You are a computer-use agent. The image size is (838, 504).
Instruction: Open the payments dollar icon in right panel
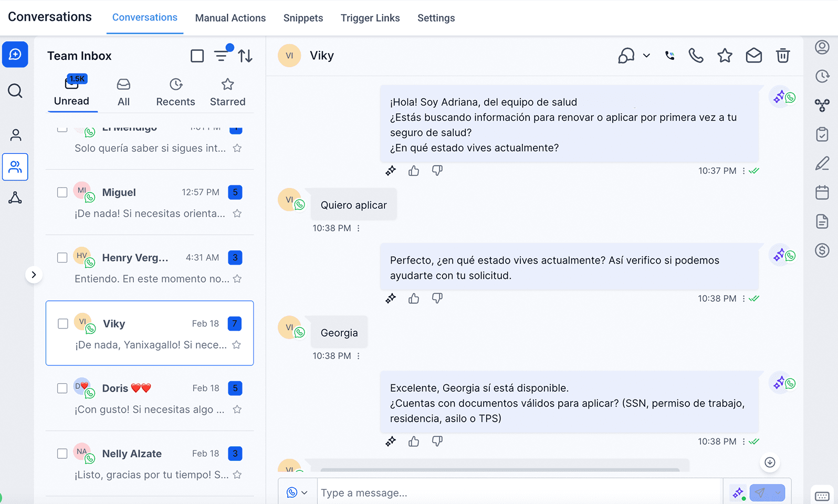822,250
